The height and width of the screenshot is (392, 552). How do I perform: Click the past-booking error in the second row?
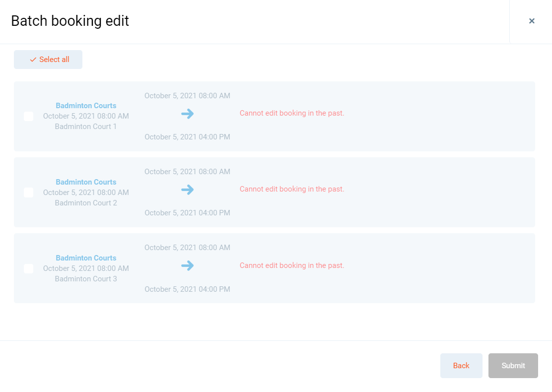pyautogui.click(x=292, y=189)
